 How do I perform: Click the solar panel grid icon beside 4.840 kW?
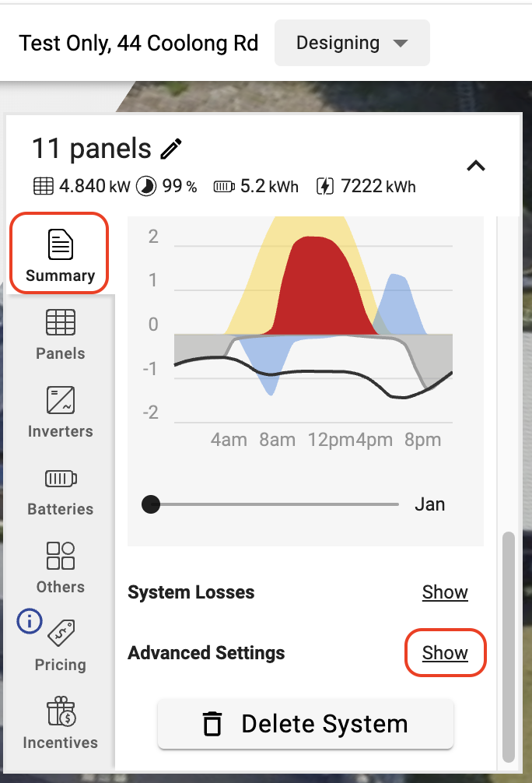click(44, 186)
